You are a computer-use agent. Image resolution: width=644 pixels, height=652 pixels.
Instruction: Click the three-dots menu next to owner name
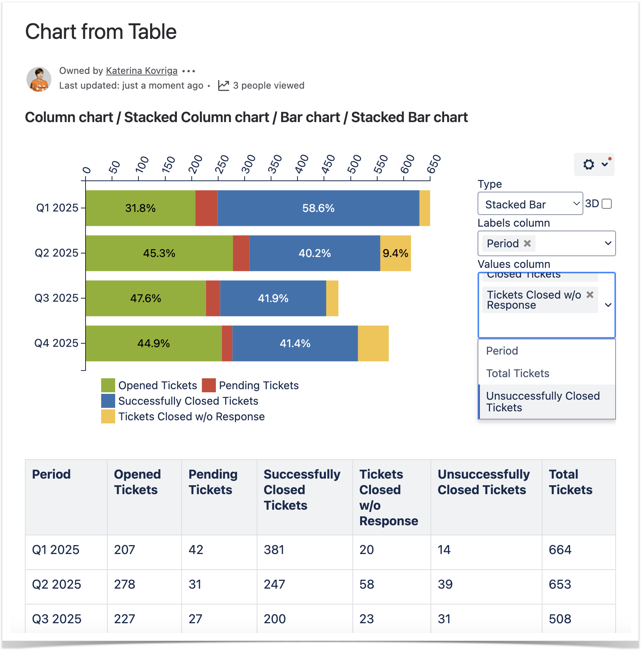[x=189, y=71]
